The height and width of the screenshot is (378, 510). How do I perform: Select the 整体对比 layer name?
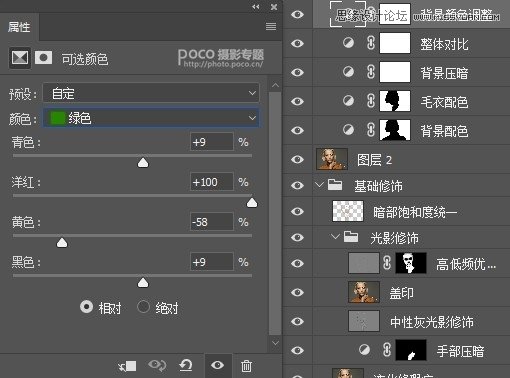coord(444,44)
